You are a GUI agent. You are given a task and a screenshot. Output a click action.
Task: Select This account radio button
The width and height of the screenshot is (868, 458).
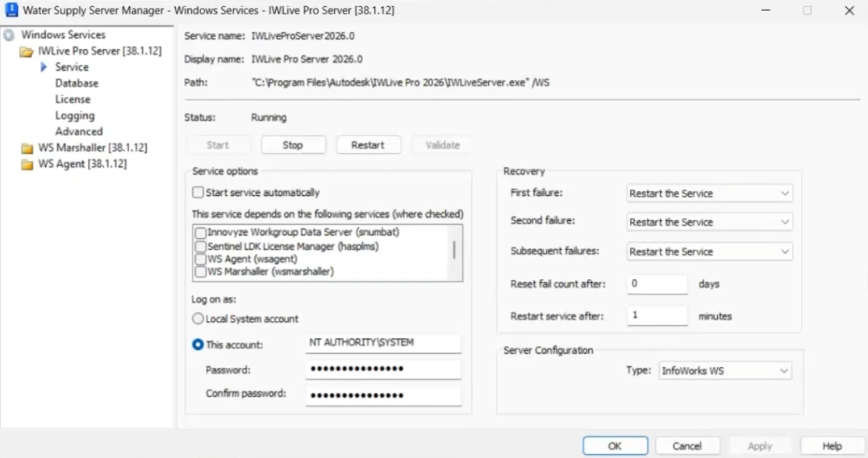[197, 344]
